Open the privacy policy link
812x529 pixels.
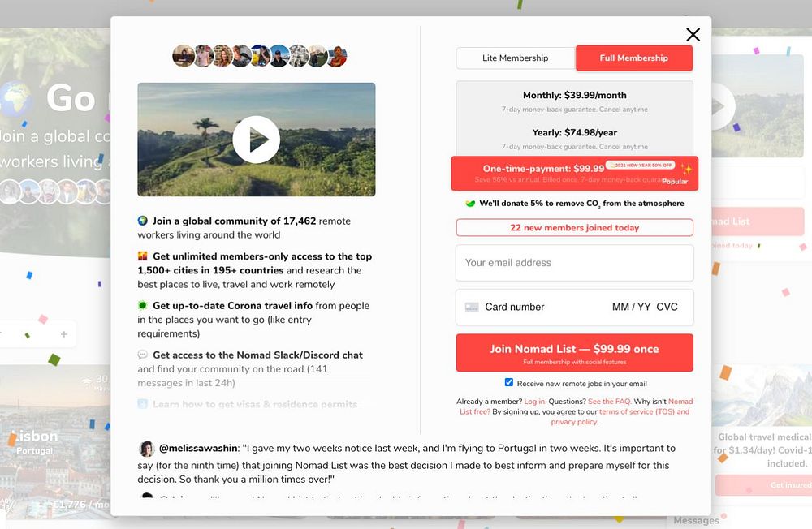(x=574, y=422)
